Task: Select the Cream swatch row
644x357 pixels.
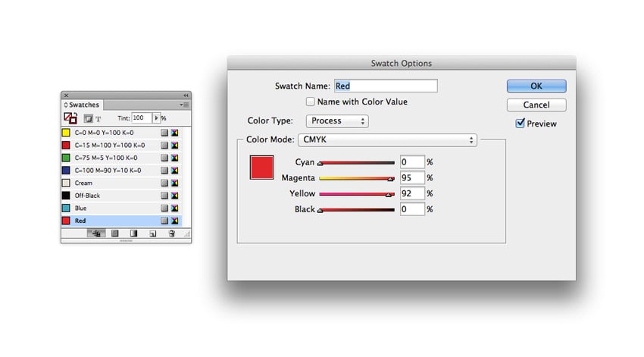Action: tap(114, 183)
